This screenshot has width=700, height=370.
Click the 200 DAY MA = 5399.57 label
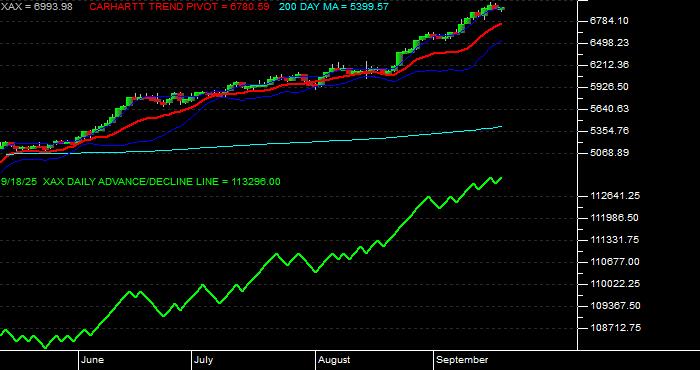coord(334,7)
